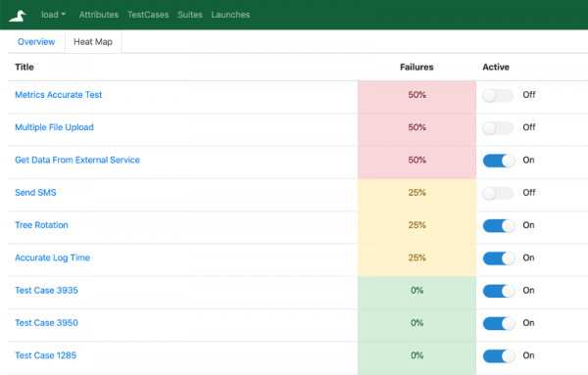Select the Overview tab
The image size is (588, 375).
(36, 41)
